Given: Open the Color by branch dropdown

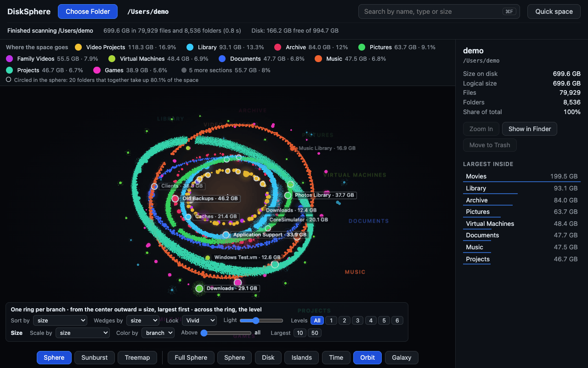Looking at the screenshot, I should (x=158, y=333).
